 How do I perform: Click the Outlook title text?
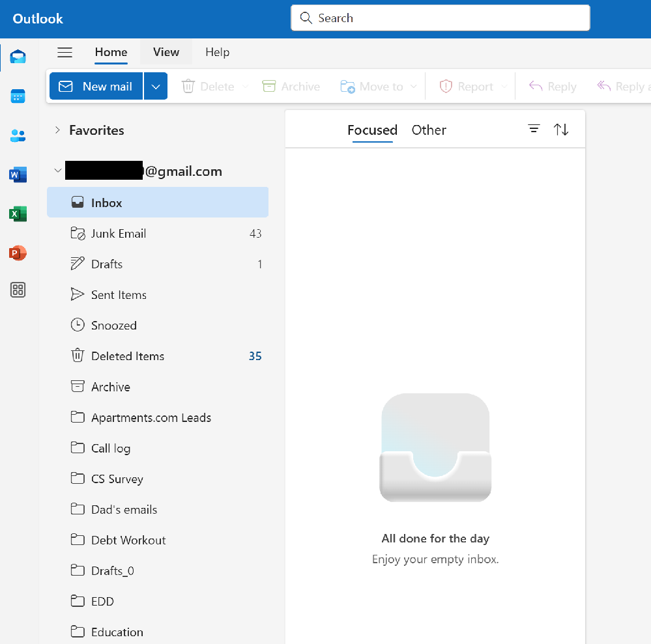coord(38,19)
